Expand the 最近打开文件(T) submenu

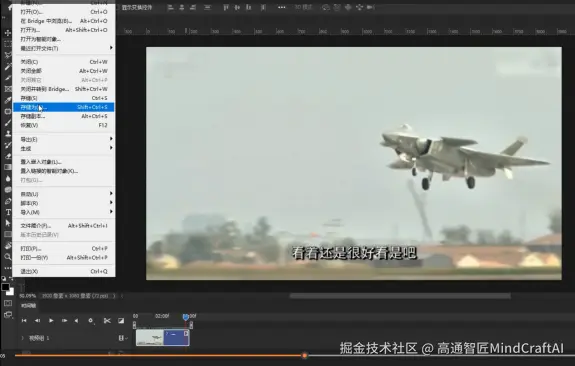point(64,48)
